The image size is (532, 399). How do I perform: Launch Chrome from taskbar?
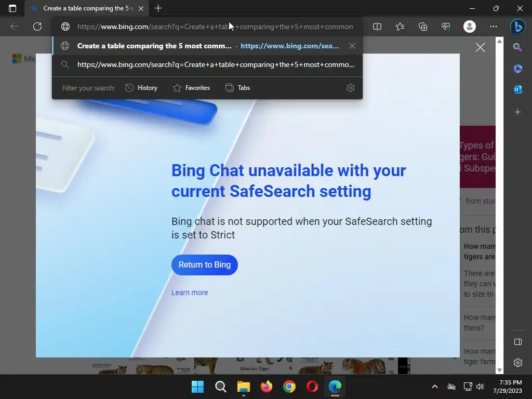click(289, 387)
